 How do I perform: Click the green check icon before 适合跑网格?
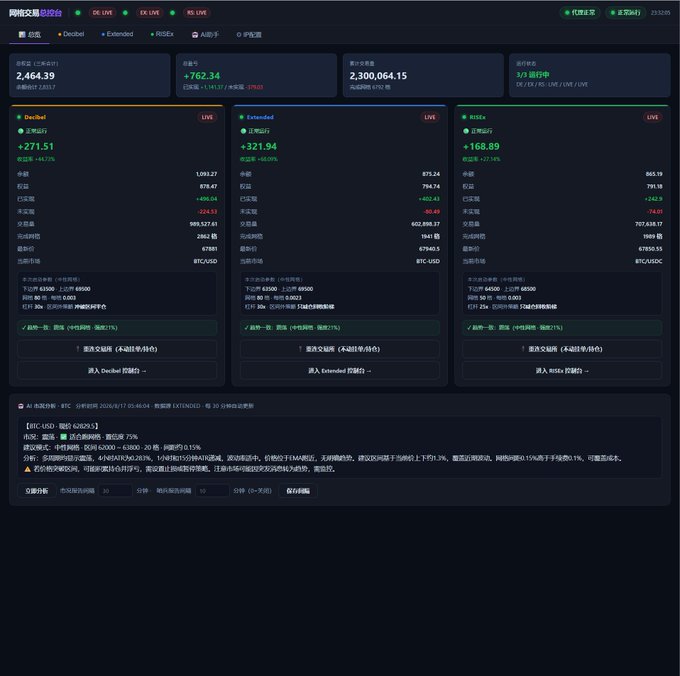(x=63, y=437)
